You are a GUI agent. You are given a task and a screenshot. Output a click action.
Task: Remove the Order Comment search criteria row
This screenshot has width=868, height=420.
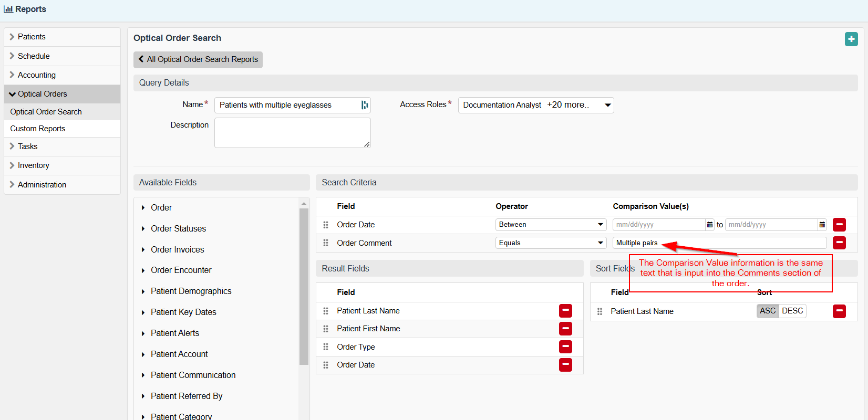[839, 243]
